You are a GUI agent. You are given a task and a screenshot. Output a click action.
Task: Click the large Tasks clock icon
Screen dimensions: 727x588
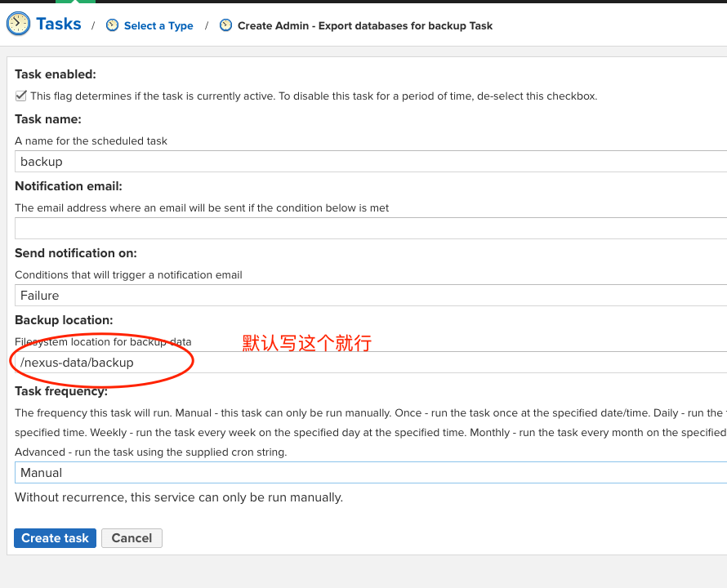pos(18,24)
